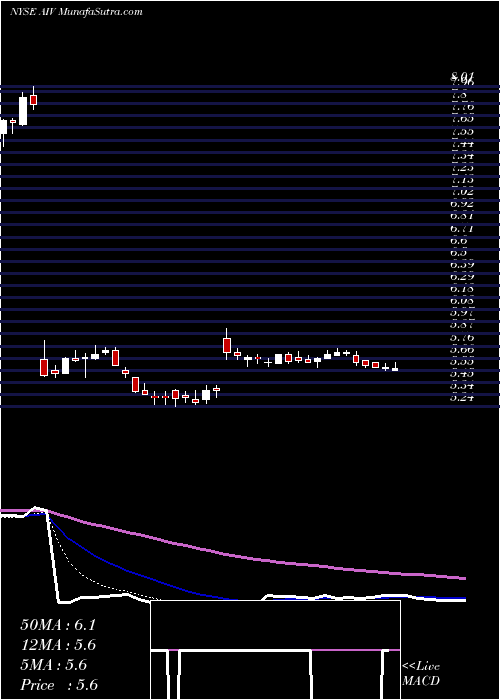Click the 6.29 price axis label

462,277
